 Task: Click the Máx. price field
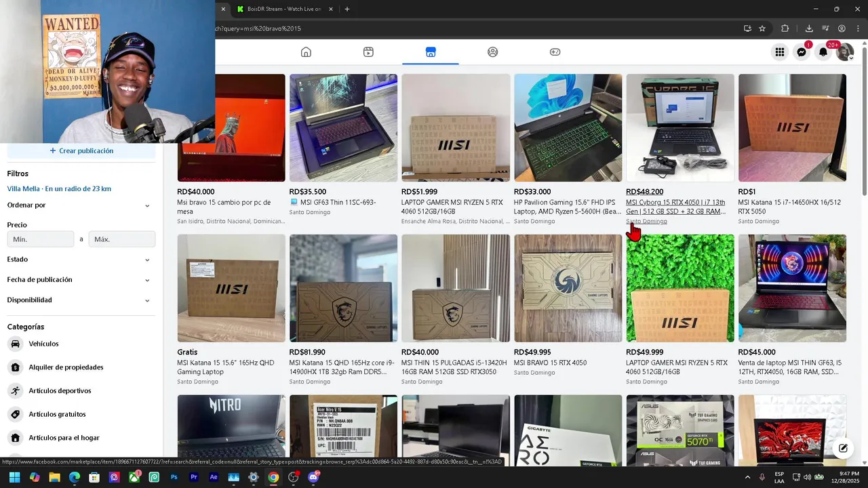[122, 239]
